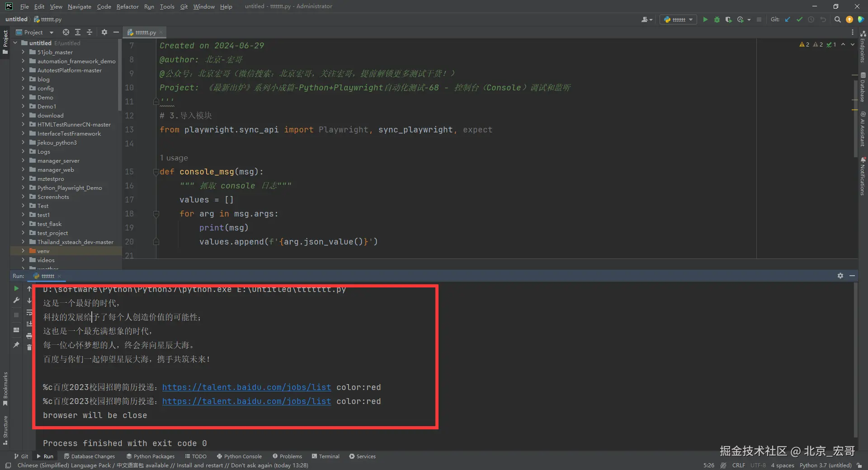
Task: Jump to previous highlighted error arrow
Action: point(843,44)
